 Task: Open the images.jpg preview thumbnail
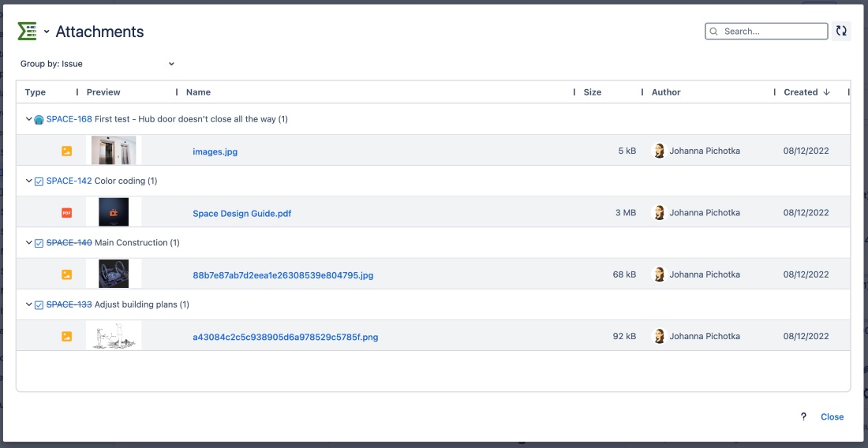tap(114, 151)
